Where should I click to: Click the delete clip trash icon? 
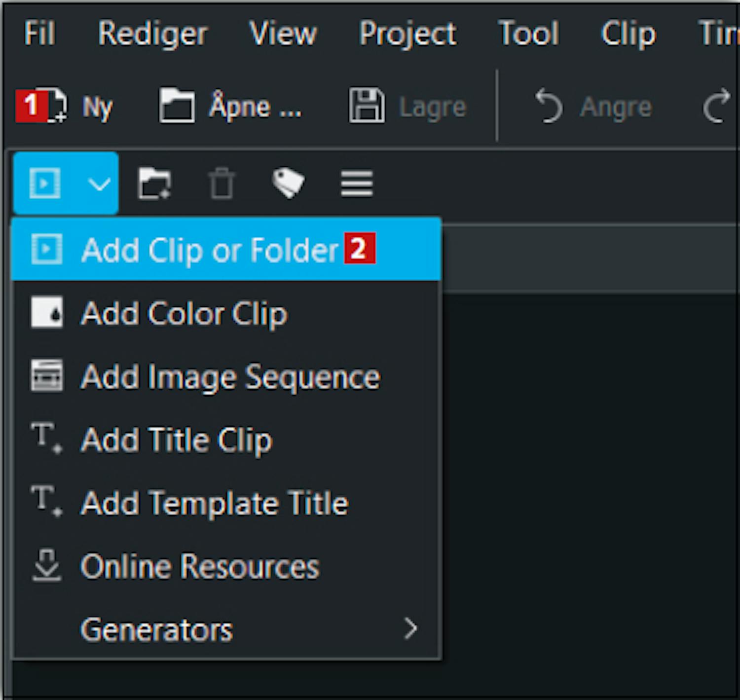pos(222,184)
